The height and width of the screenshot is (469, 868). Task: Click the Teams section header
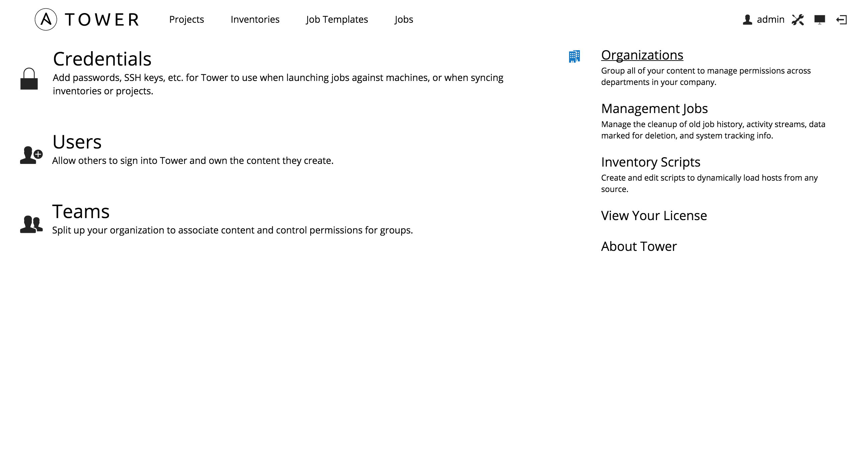click(81, 211)
